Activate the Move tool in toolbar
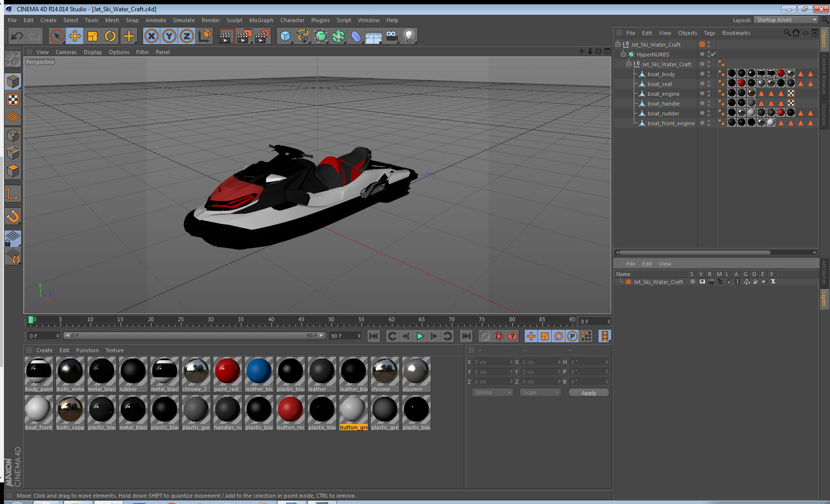The image size is (830, 504). [75, 36]
